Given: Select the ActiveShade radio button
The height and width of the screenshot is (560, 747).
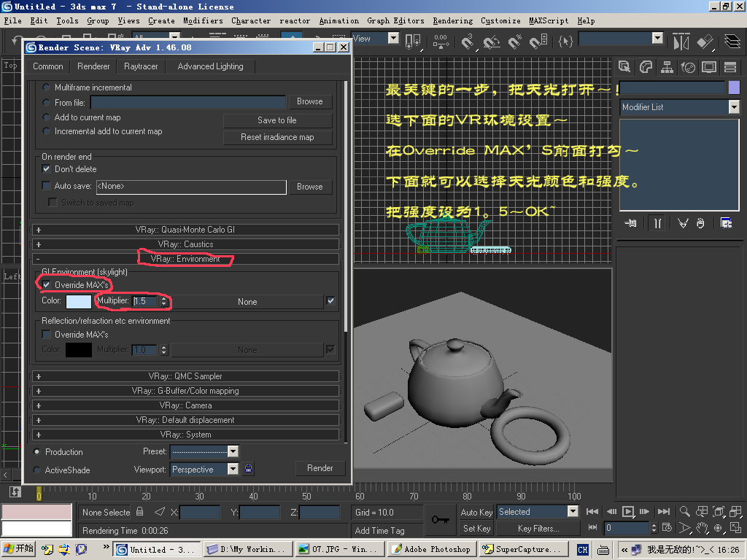Looking at the screenshot, I should pyautogui.click(x=36, y=470).
